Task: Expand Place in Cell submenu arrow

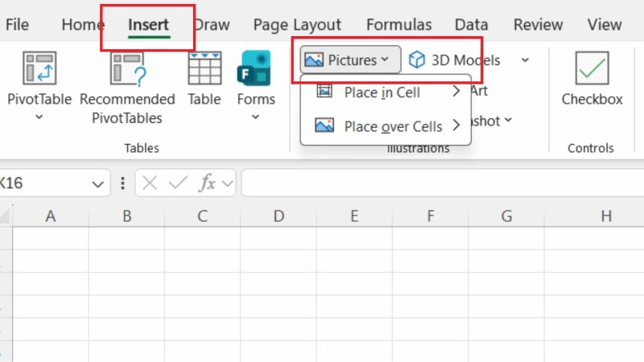Action: (456, 92)
